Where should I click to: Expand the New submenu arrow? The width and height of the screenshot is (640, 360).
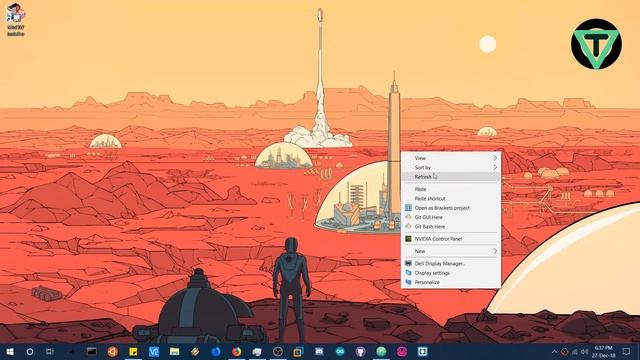[x=495, y=251]
